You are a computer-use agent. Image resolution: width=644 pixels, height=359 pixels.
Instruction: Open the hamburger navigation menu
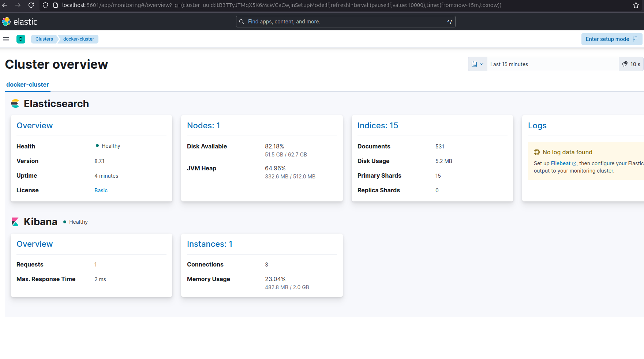[x=6, y=39]
